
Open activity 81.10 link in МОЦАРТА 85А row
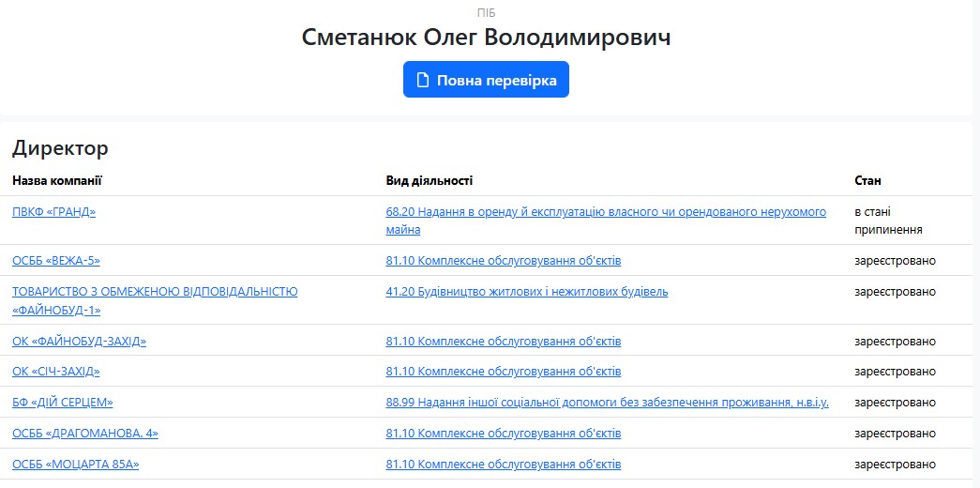click(504, 465)
